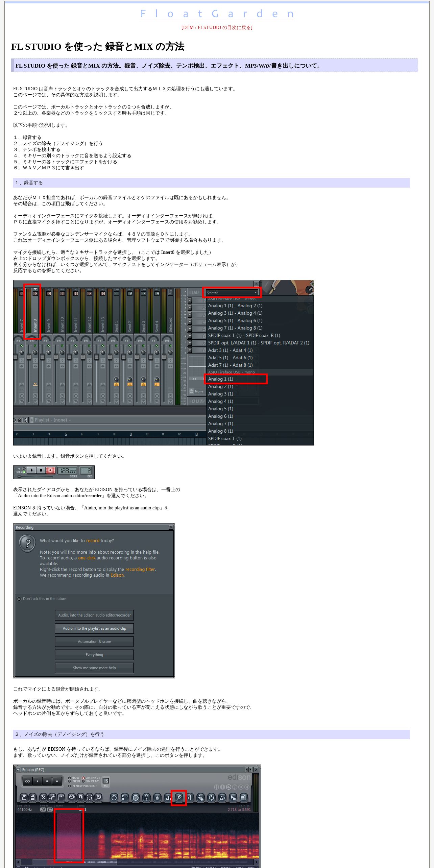
Task: Click the Insert 8 disk recording icon
Action: (x=35, y=402)
